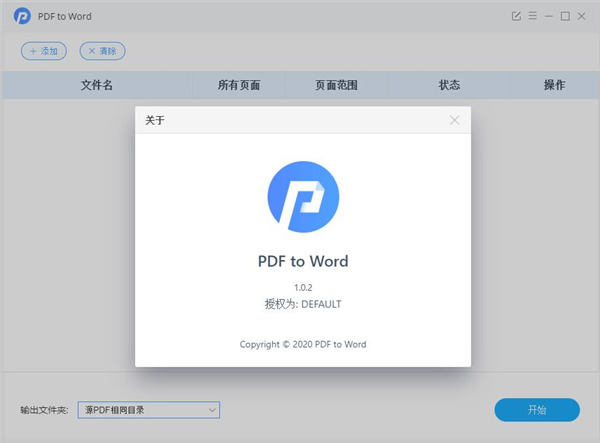Click the PDF to Word heading in dialog
The height and width of the screenshot is (443, 600).
[x=303, y=261]
